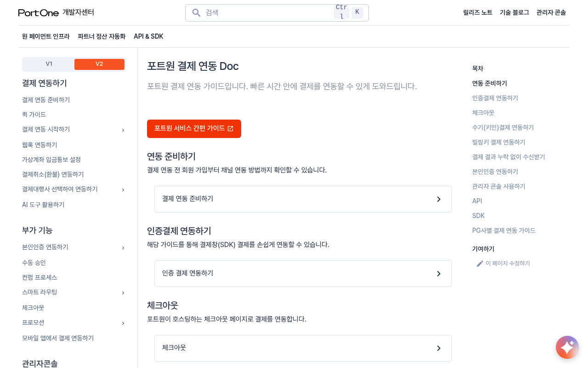The width and height of the screenshot is (588, 368).
Task: Open 결제 연동 준비하기 in sidebar
Action: [46, 100]
